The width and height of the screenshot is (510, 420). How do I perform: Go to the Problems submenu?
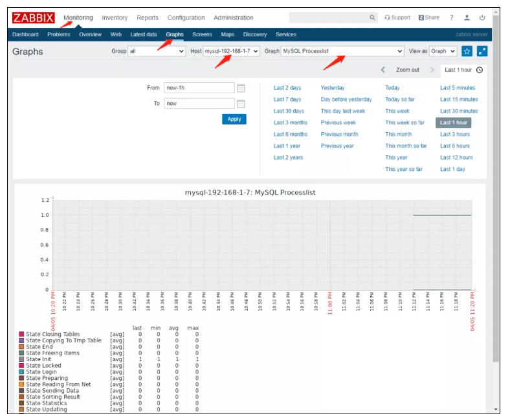[58, 34]
